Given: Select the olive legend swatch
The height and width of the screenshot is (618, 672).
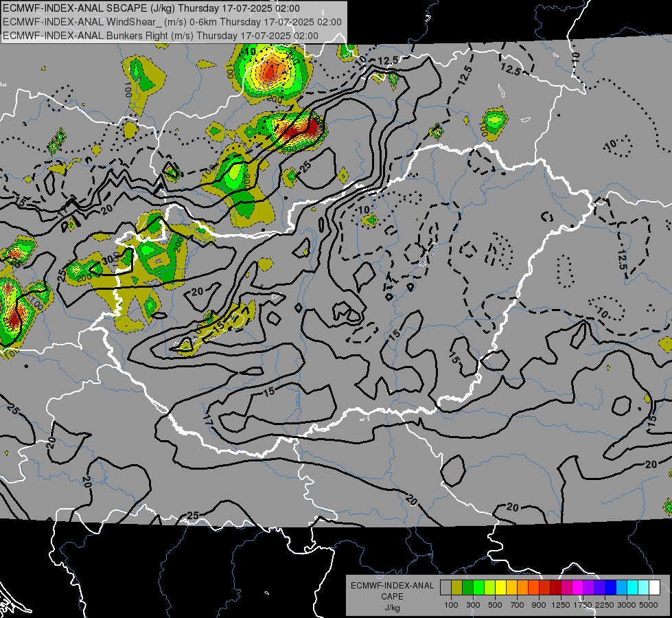Looking at the screenshot, I should [457, 588].
